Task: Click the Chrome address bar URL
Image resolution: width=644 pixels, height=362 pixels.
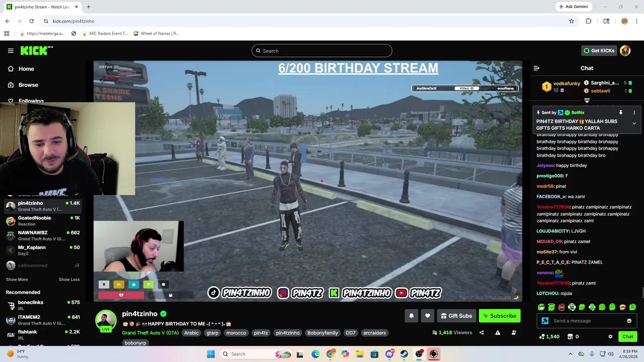Action: coord(73,21)
